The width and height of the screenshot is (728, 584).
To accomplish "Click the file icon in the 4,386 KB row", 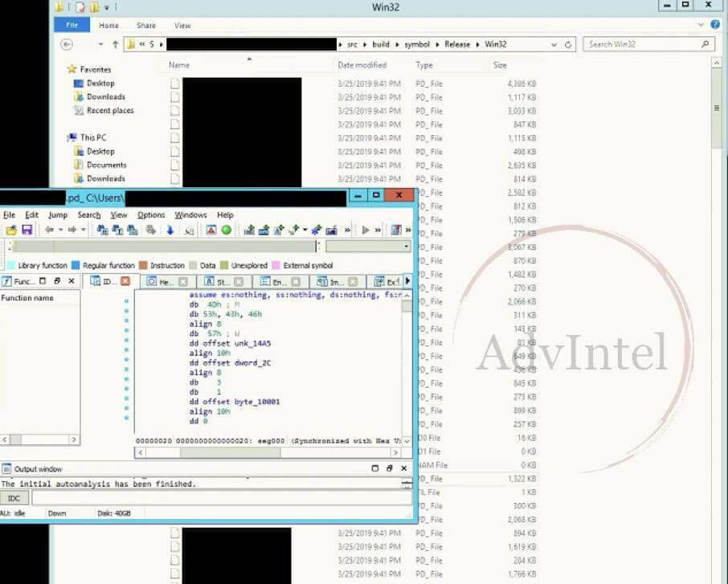I will click(174, 84).
